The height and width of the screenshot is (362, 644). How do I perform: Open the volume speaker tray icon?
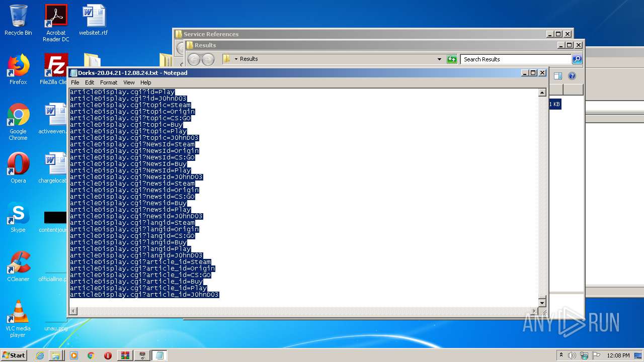(x=572, y=355)
